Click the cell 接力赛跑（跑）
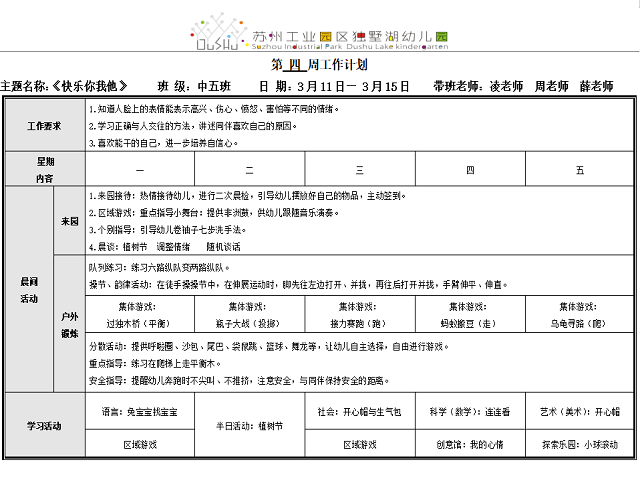This screenshot has height=480, width=640. coord(358,315)
